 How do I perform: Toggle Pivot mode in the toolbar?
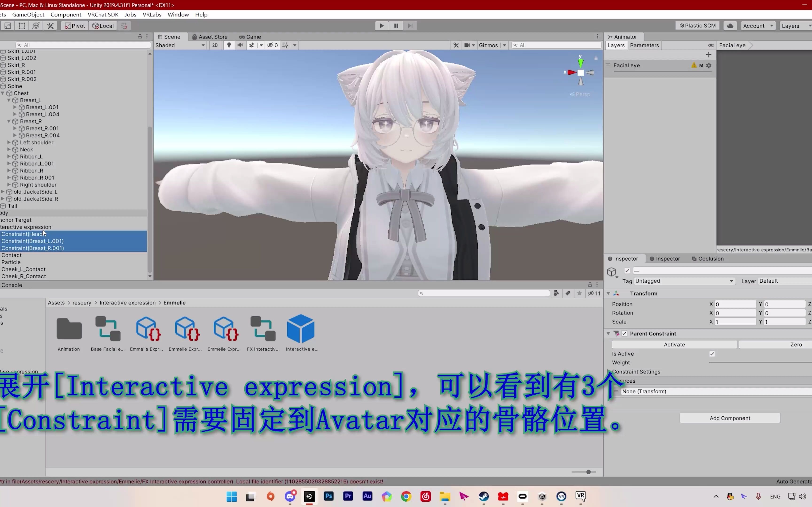pyautogui.click(x=74, y=26)
